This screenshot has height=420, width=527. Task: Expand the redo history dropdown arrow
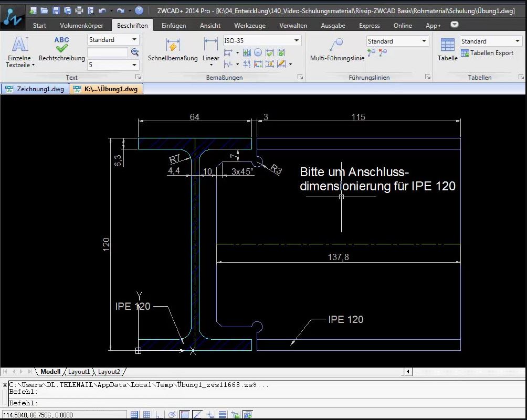[x=130, y=10]
